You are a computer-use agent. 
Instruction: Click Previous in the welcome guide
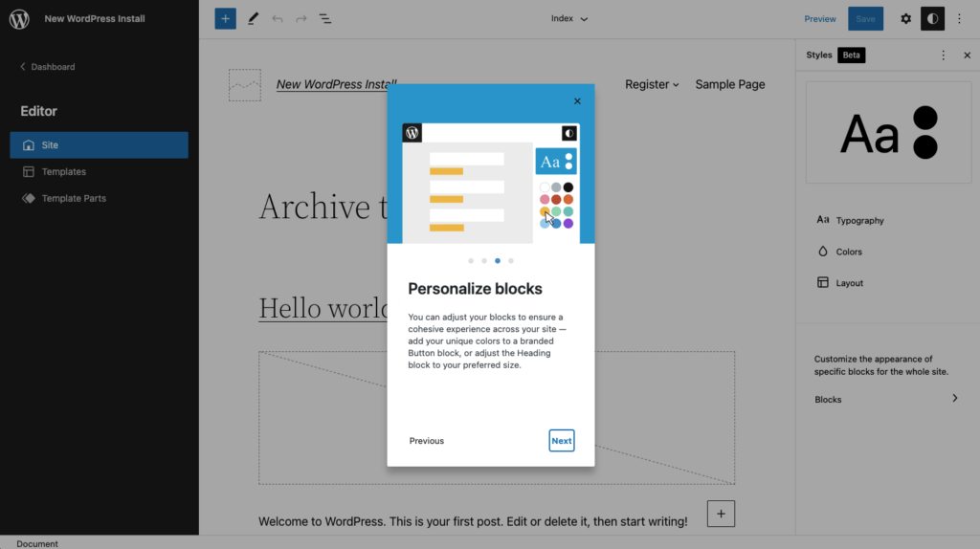pyautogui.click(x=426, y=441)
